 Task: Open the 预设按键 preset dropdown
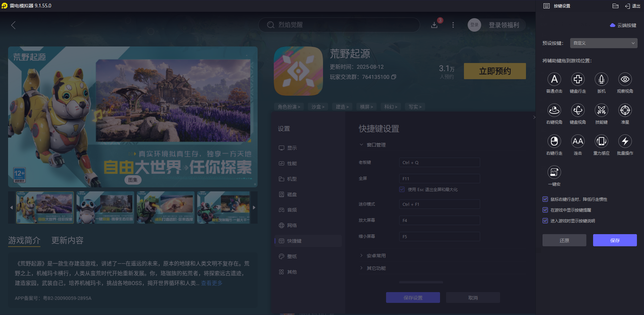[603, 43]
